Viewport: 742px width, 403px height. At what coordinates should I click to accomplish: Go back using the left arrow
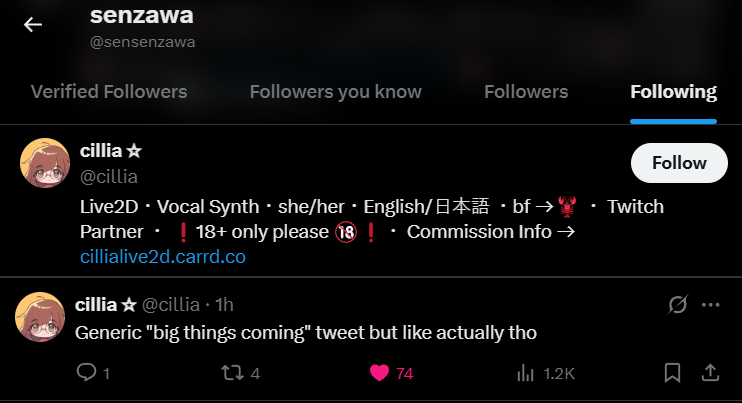33,24
